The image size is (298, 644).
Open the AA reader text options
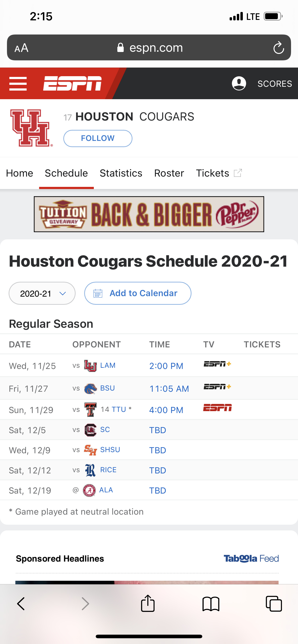point(22,48)
